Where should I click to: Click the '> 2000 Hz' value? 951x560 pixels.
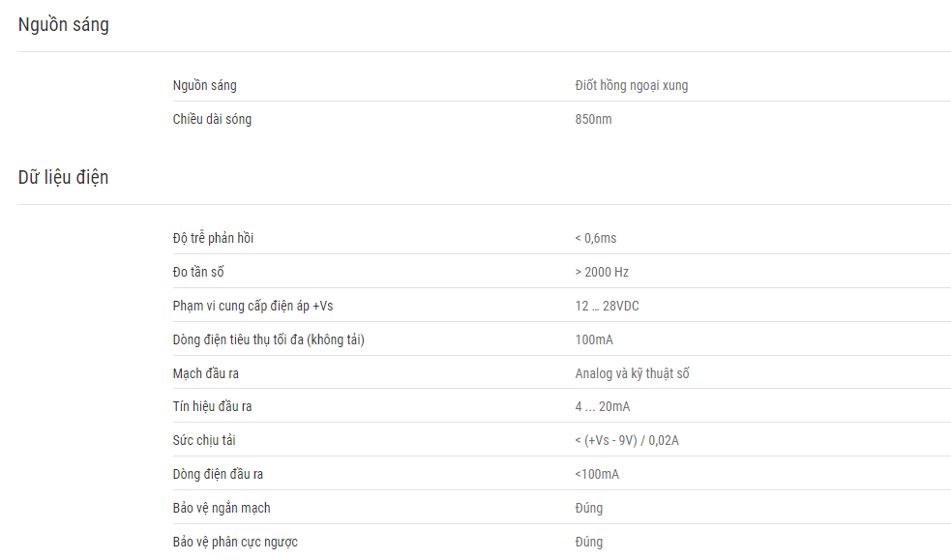click(x=602, y=272)
